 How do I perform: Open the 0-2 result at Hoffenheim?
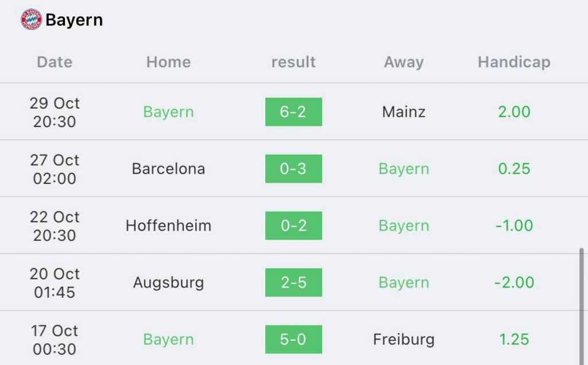tap(293, 226)
